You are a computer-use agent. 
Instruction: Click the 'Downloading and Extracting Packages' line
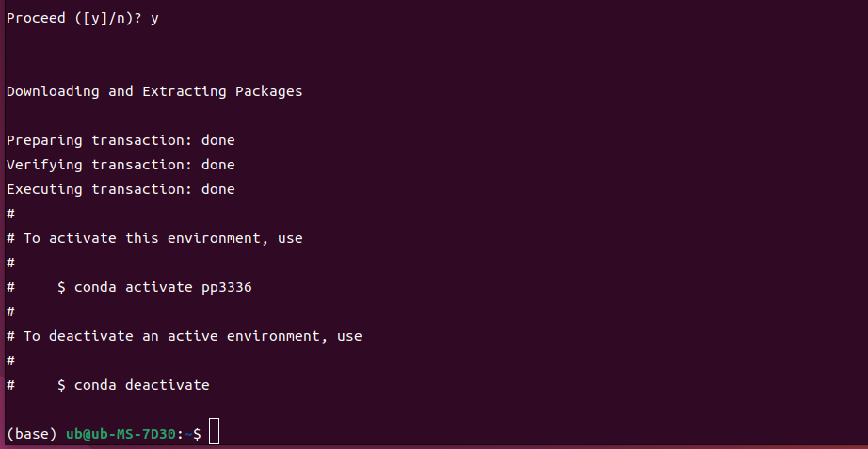(x=154, y=91)
